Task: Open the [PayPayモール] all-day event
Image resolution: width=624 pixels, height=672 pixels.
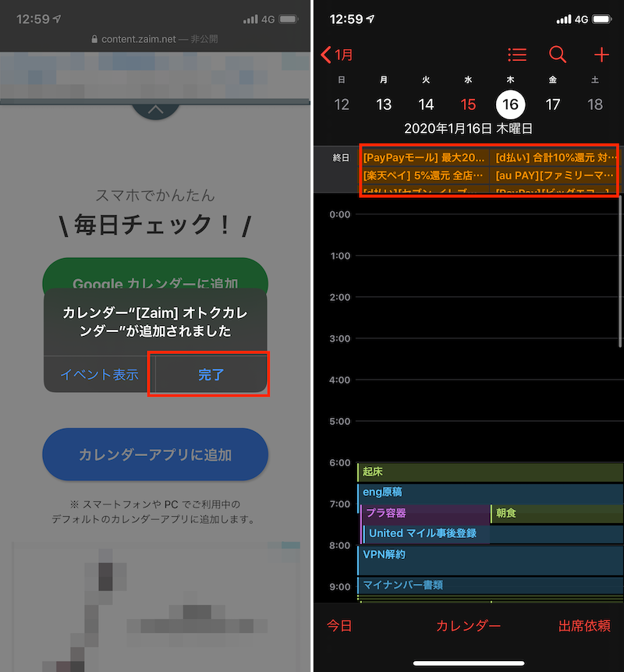Action: [424, 157]
